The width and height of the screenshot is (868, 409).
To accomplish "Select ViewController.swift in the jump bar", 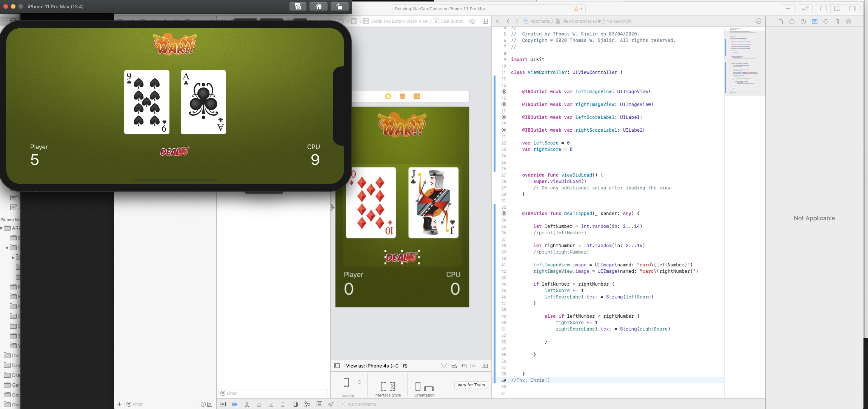I will [582, 21].
